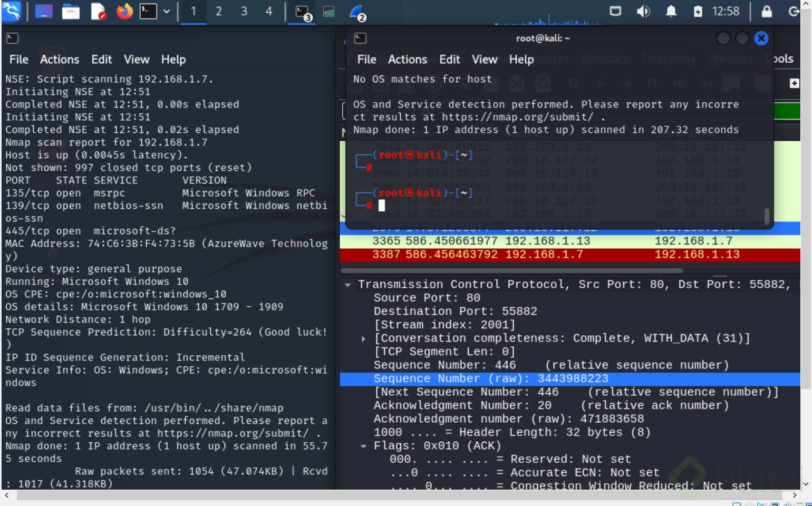Select the TCP Segment Len: 0 line
This screenshot has width=812, height=506.
pos(444,352)
